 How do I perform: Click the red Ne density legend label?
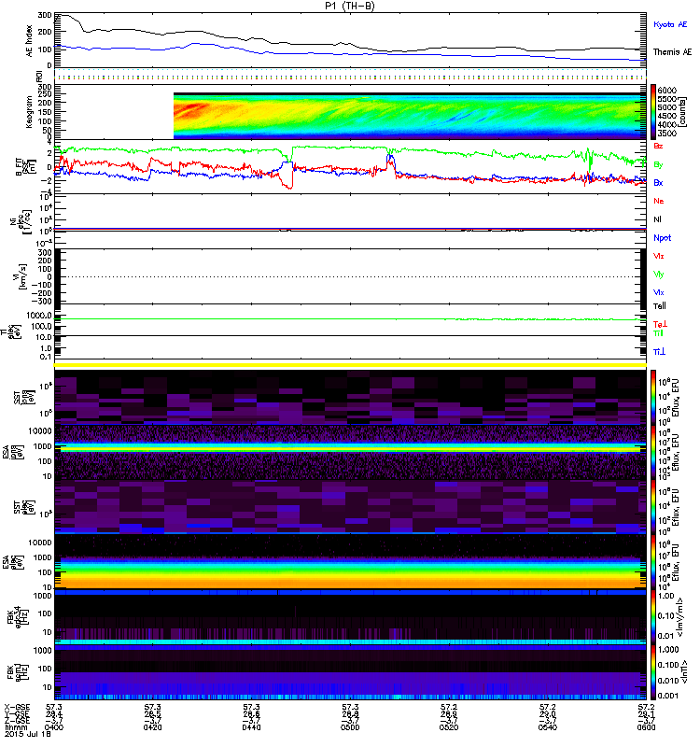(x=659, y=201)
